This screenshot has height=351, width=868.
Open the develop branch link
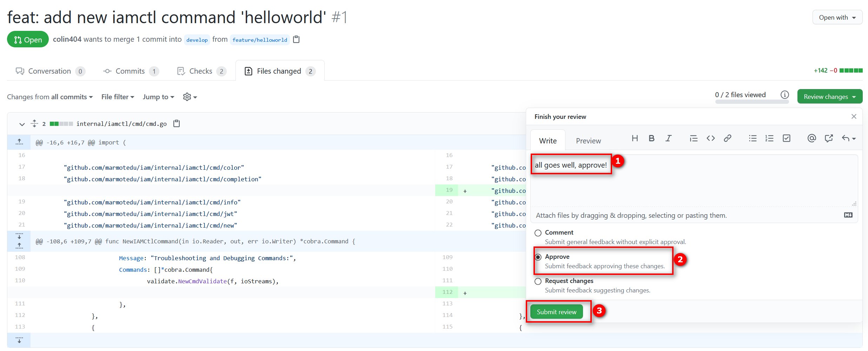(197, 40)
